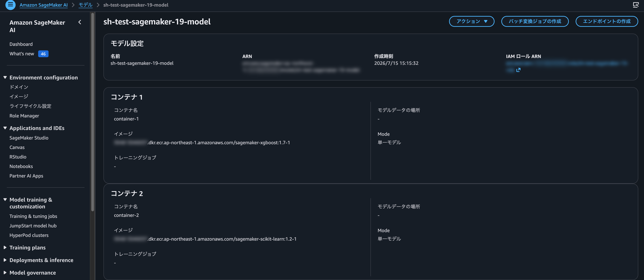Open Training & tuning jobs
The image size is (644, 280).
click(x=33, y=216)
